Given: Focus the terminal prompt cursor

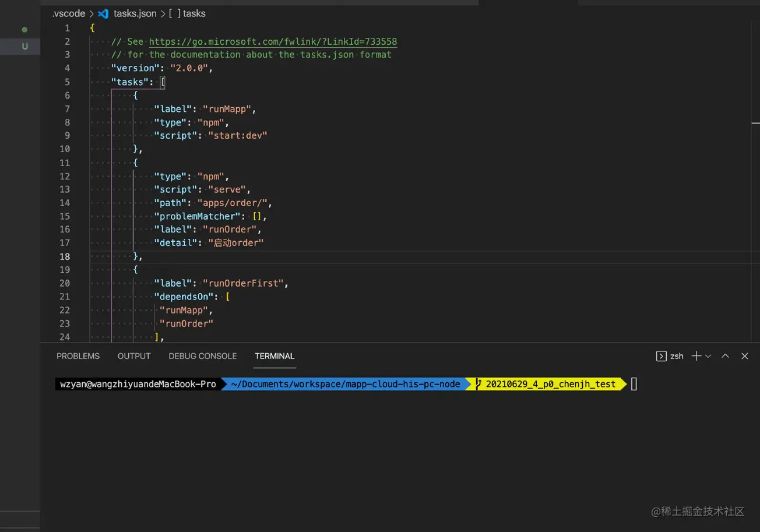Looking at the screenshot, I should click(x=634, y=384).
